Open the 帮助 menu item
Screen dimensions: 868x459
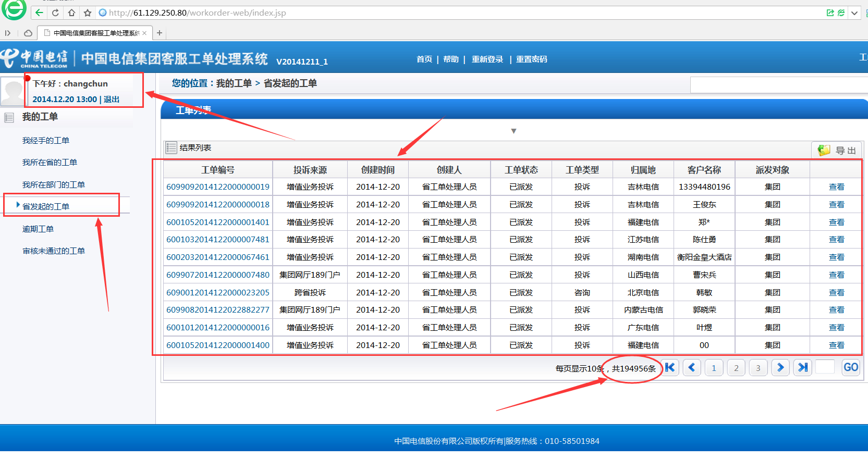tap(451, 59)
